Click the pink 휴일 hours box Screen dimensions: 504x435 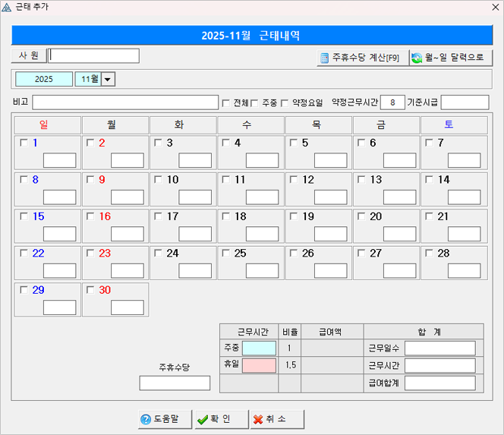(x=259, y=366)
